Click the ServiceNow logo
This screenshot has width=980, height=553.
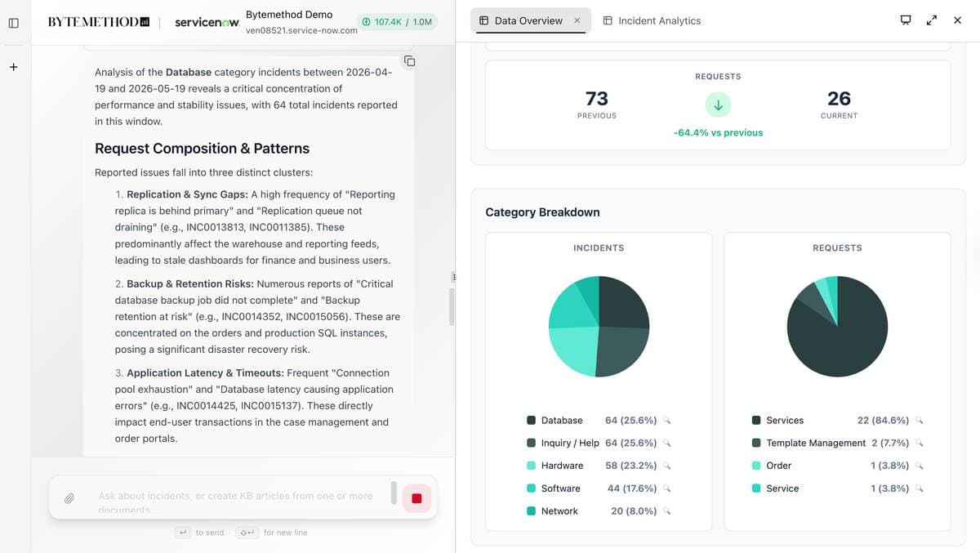[x=207, y=23]
